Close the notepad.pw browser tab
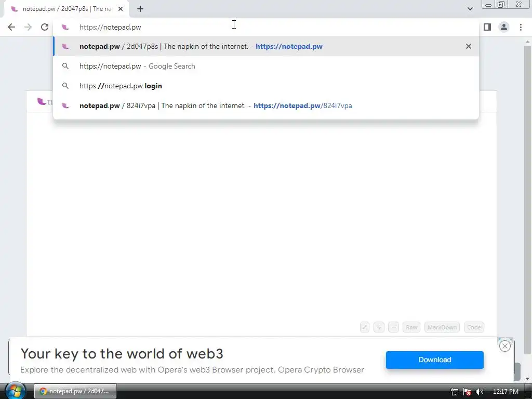 tap(121, 9)
